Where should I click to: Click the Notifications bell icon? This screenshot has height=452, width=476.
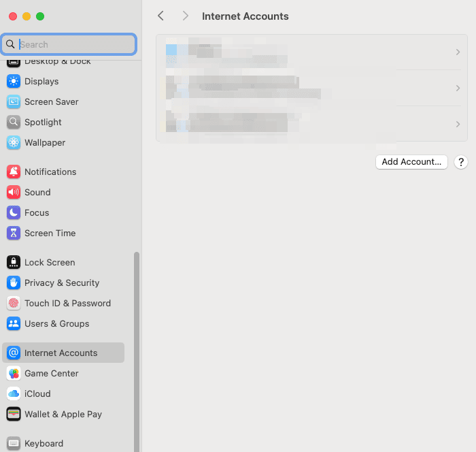(x=14, y=172)
